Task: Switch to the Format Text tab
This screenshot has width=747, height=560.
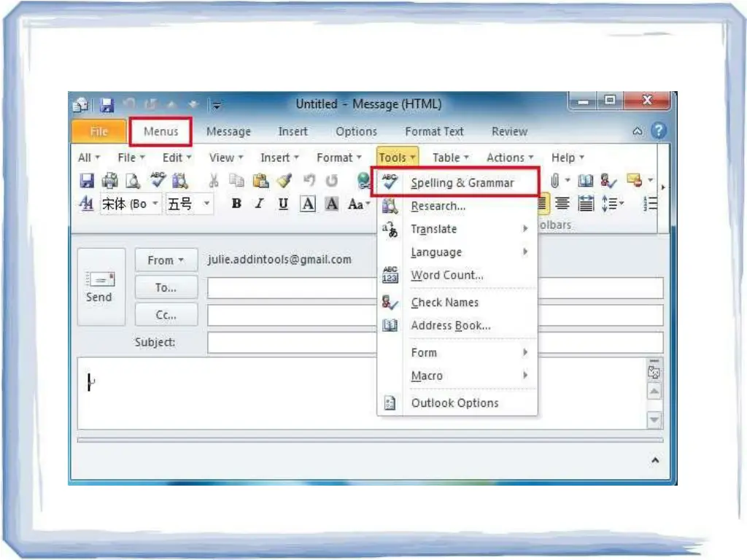Action: [x=434, y=132]
